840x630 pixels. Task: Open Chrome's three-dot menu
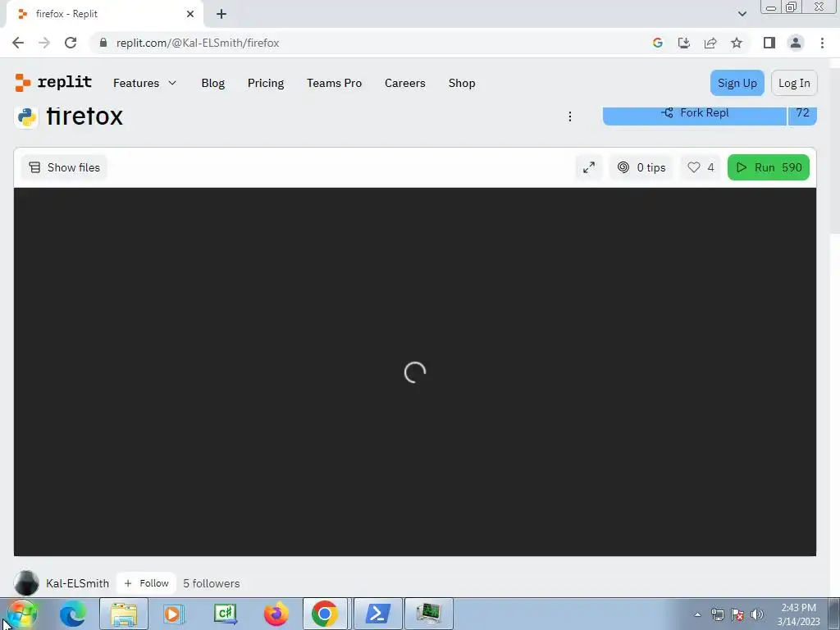[822, 43]
